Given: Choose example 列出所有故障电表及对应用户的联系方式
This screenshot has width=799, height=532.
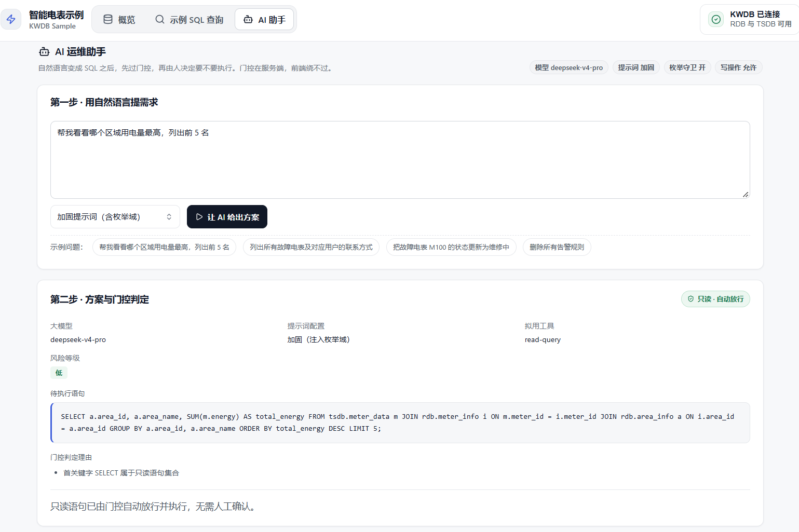Looking at the screenshot, I should (311, 247).
